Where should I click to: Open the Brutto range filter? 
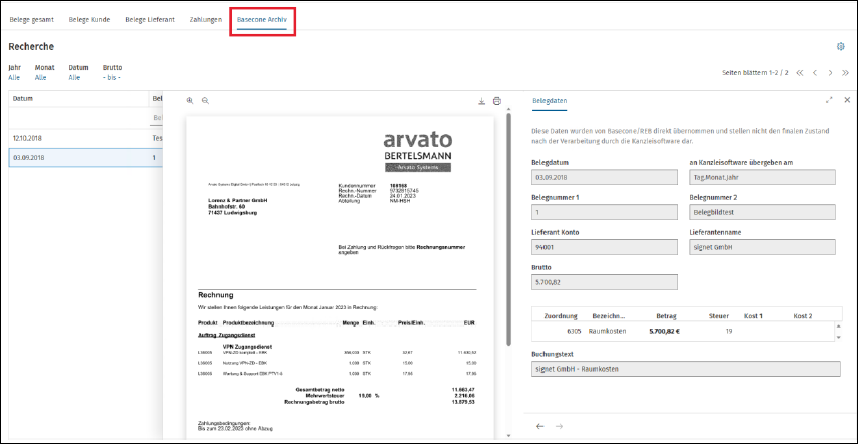(112, 78)
